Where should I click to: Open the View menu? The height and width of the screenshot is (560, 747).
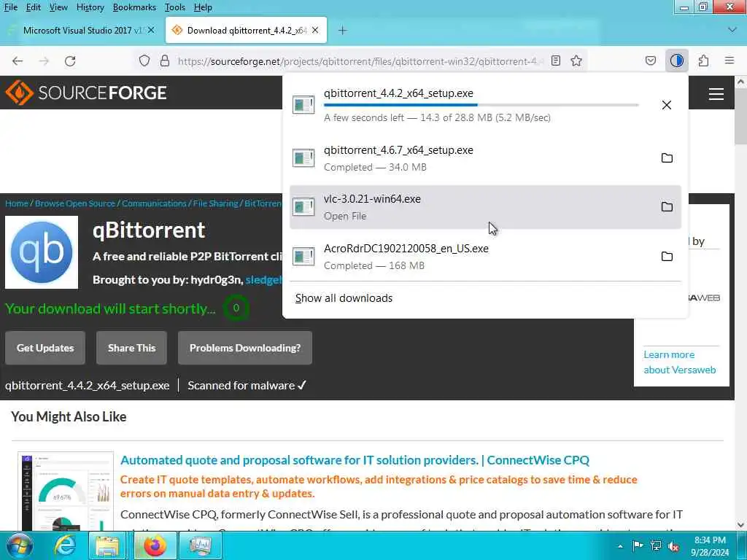click(58, 7)
